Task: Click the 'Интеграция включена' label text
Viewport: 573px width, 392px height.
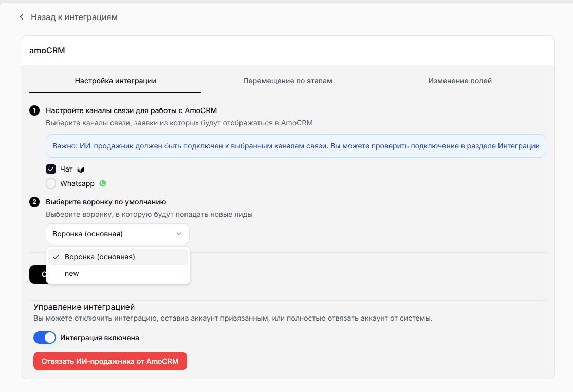Action: [x=99, y=338]
